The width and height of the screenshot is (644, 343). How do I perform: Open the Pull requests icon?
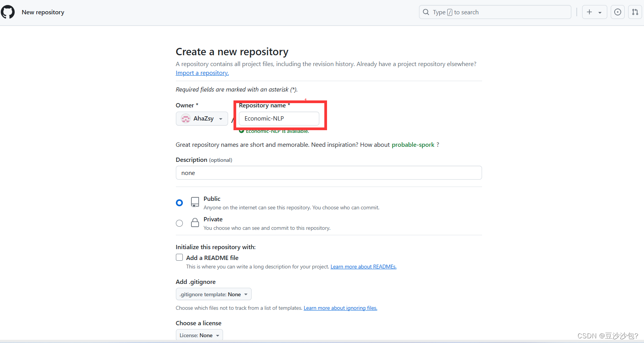635,12
